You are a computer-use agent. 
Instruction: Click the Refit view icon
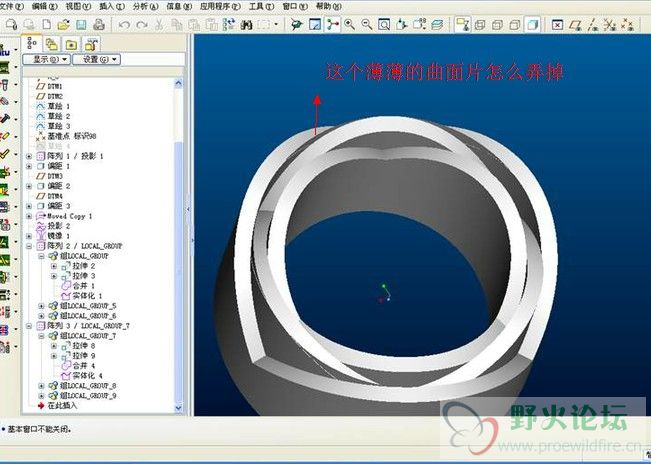point(384,24)
